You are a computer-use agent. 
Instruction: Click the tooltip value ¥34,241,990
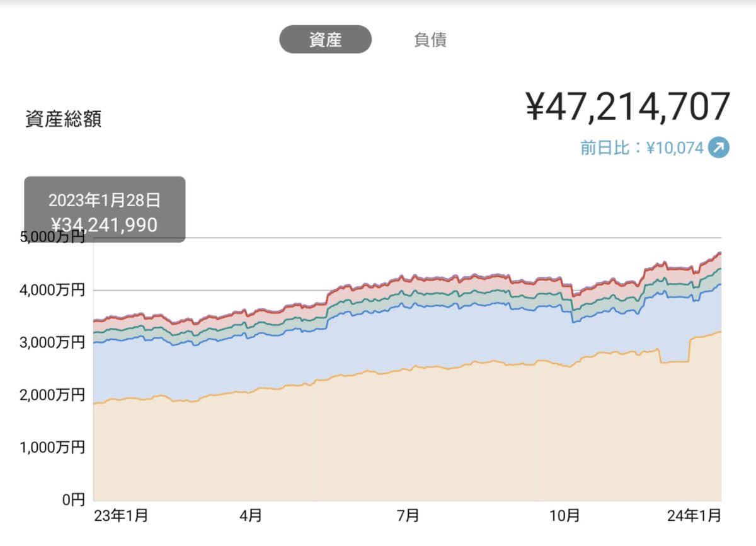coord(105,224)
